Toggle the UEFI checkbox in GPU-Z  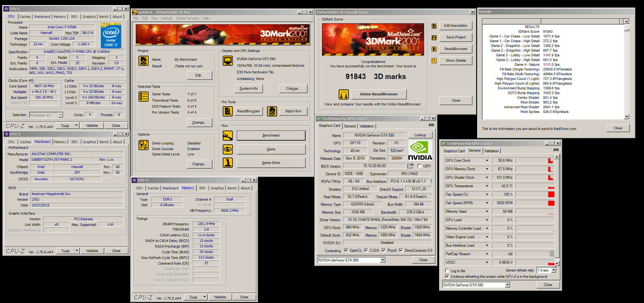(x=419, y=166)
